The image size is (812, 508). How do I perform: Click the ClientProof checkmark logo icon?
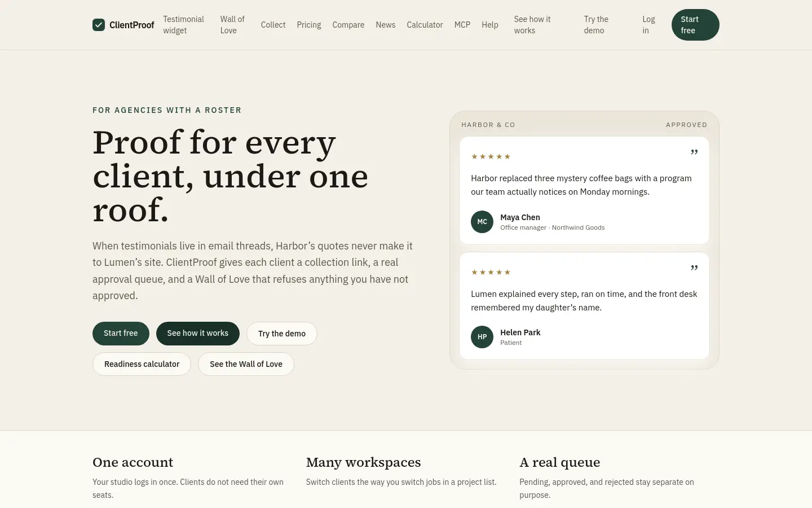click(x=99, y=25)
